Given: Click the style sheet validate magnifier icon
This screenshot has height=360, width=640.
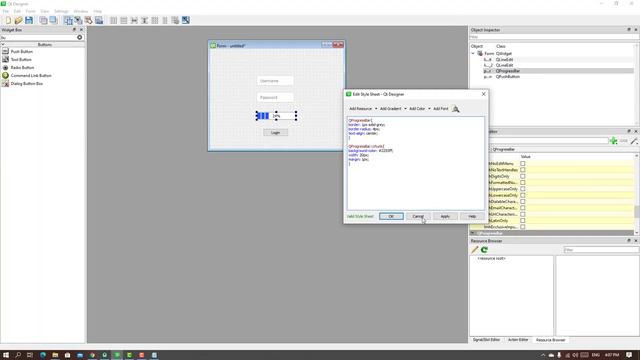Looking at the screenshot, I should click(x=456, y=109).
